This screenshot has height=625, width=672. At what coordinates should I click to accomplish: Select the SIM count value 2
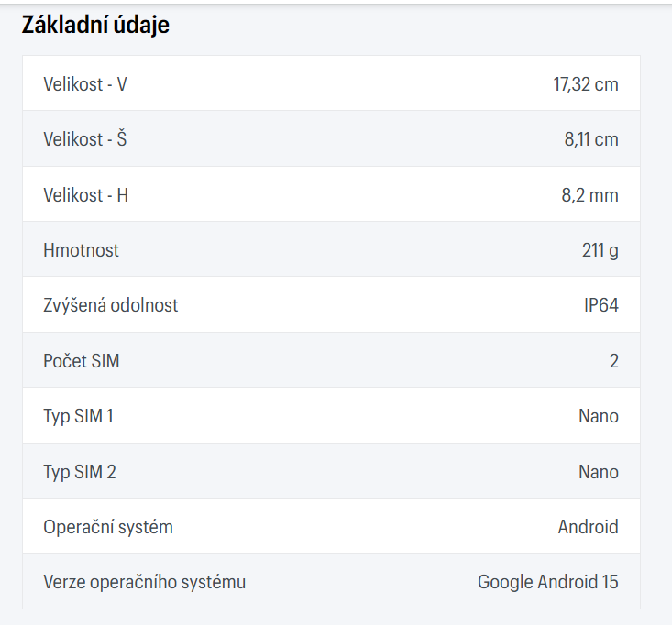click(613, 361)
